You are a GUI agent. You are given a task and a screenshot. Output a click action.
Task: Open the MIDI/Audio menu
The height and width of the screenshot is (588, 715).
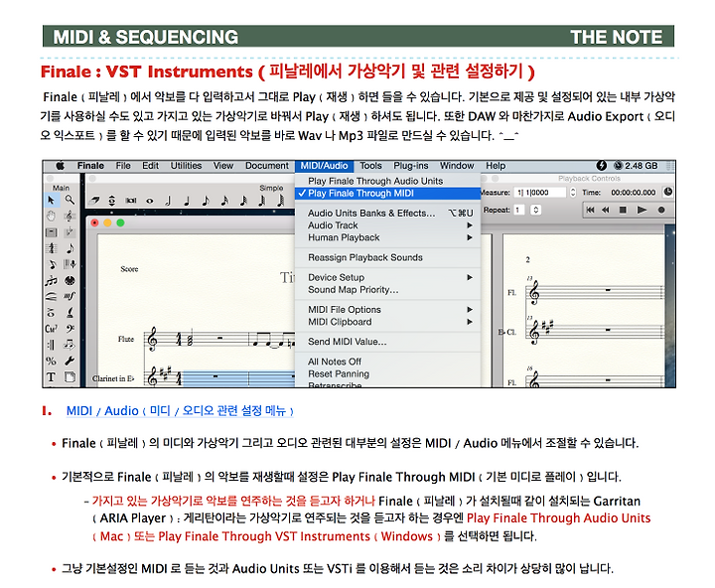[x=324, y=166]
